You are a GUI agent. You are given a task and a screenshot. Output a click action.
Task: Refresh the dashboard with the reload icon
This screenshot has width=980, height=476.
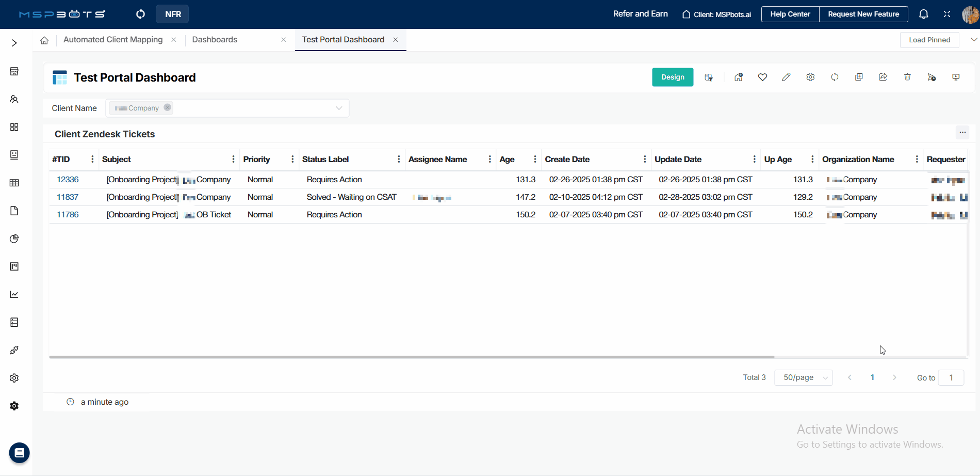835,77
